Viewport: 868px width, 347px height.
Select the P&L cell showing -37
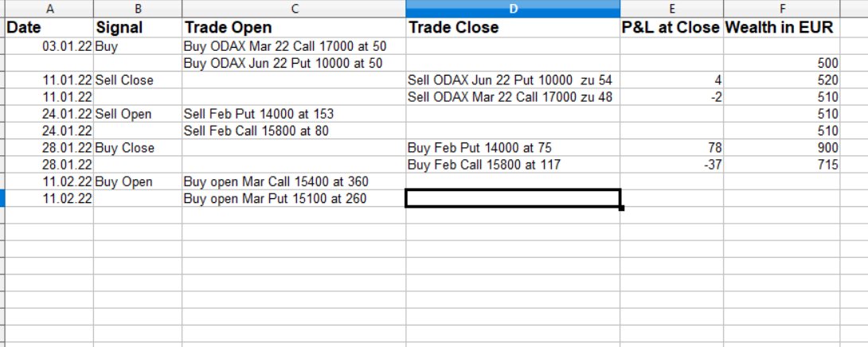point(672,165)
